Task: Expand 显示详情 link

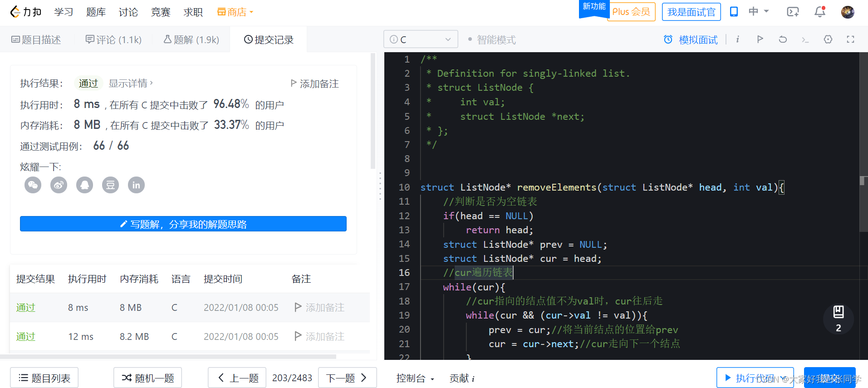Action: [131, 83]
